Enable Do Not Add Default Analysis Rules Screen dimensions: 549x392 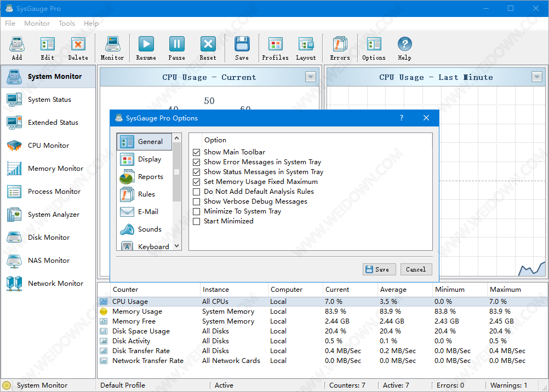tap(196, 192)
